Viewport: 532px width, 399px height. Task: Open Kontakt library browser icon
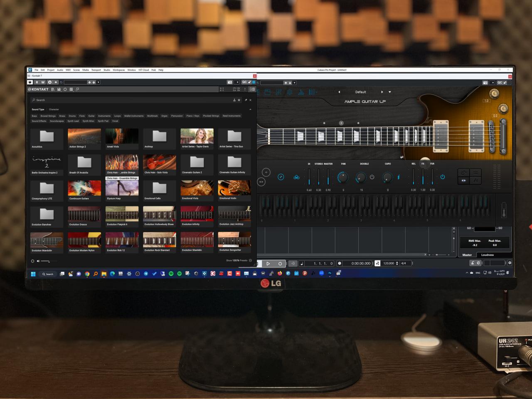point(53,89)
